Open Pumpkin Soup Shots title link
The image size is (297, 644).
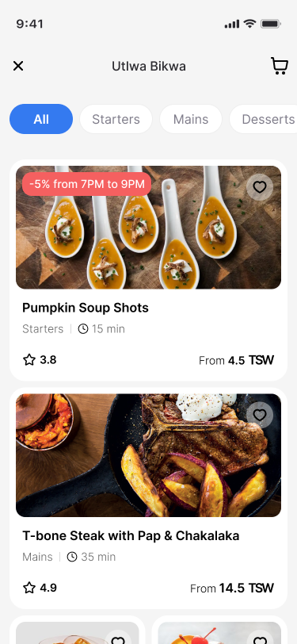tap(86, 308)
